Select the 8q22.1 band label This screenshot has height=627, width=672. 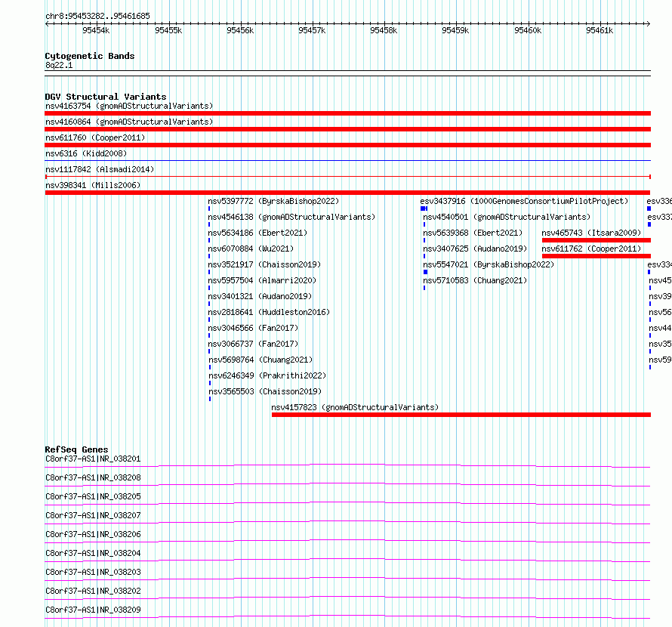coord(59,65)
